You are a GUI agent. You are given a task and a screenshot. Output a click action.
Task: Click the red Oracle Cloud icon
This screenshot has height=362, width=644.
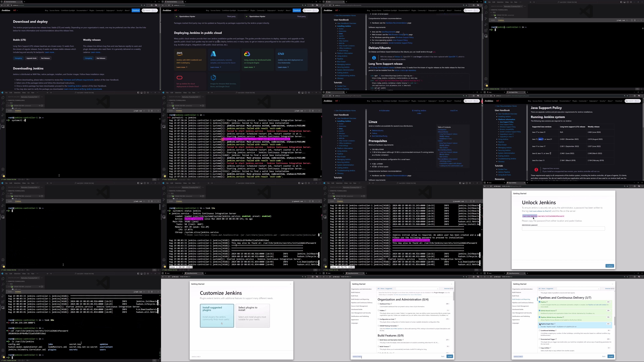180,78
